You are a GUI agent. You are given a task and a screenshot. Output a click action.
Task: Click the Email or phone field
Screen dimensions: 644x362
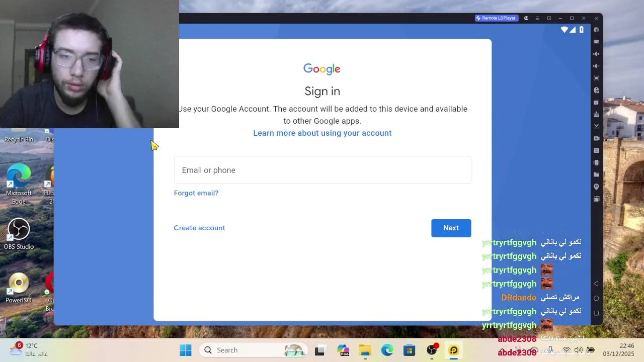click(x=323, y=170)
